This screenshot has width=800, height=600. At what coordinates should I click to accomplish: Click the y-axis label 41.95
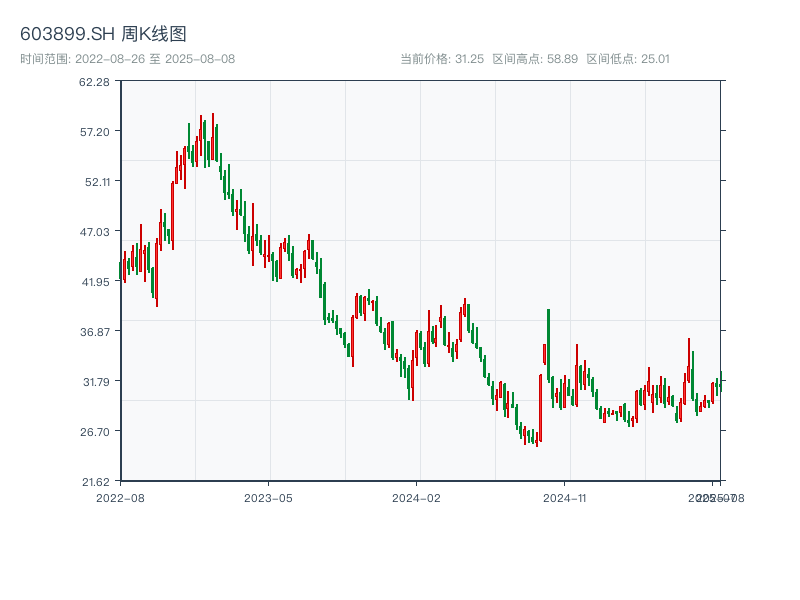(96, 282)
